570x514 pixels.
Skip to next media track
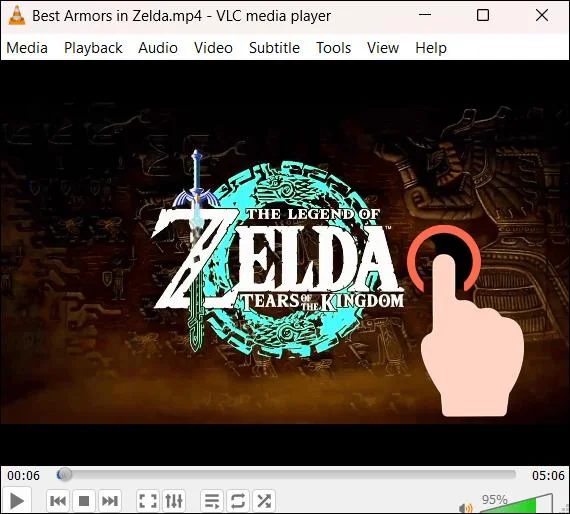[109, 501]
